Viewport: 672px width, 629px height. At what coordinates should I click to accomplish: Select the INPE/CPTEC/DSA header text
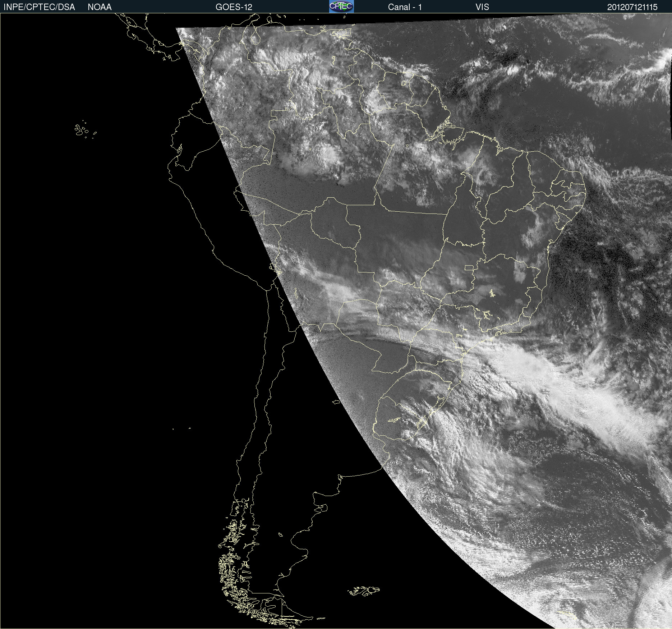click(x=39, y=7)
